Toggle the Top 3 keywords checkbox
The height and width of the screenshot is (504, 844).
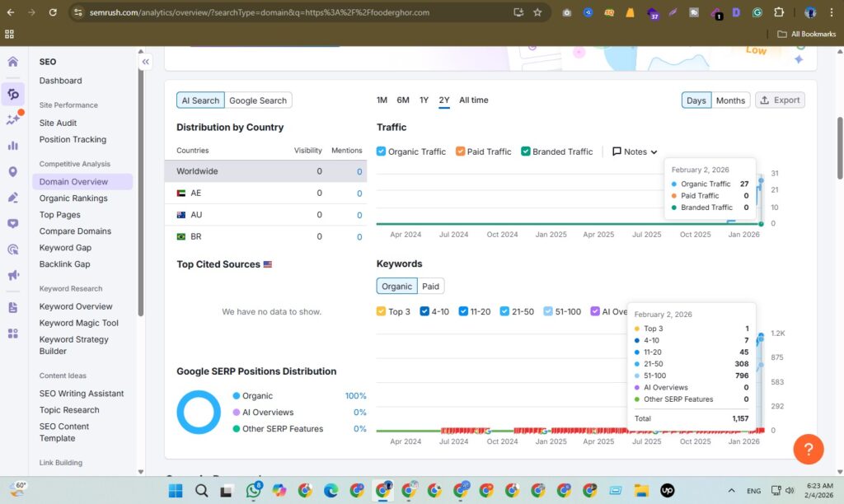382,311
